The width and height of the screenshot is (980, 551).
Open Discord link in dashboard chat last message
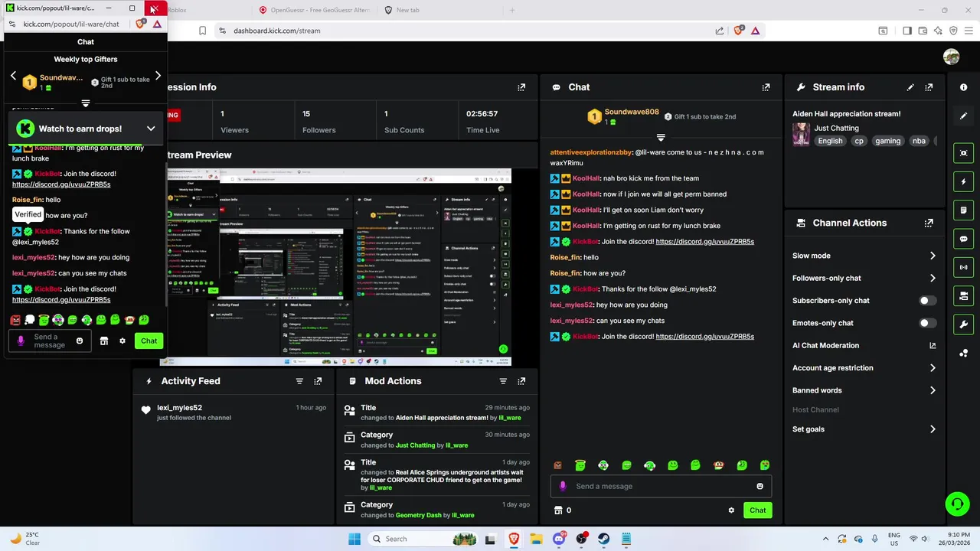(x=704, y=337)
